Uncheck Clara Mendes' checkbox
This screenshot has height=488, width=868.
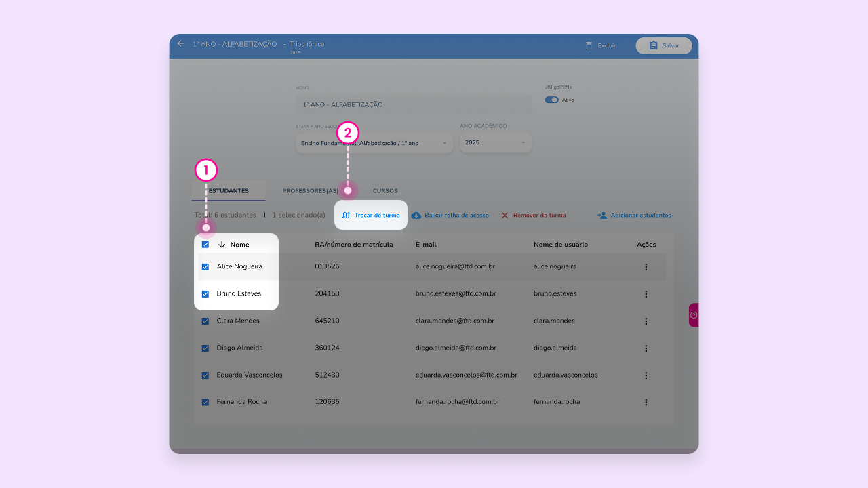pos(205,321)
